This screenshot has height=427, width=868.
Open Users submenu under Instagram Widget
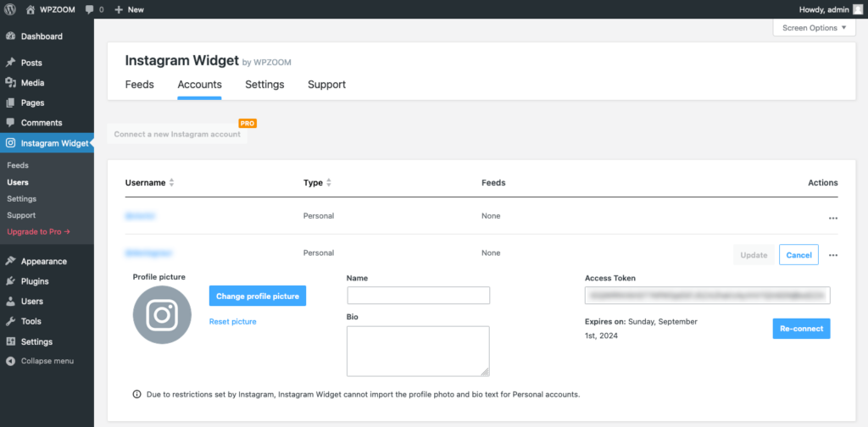tap(18, 182)
